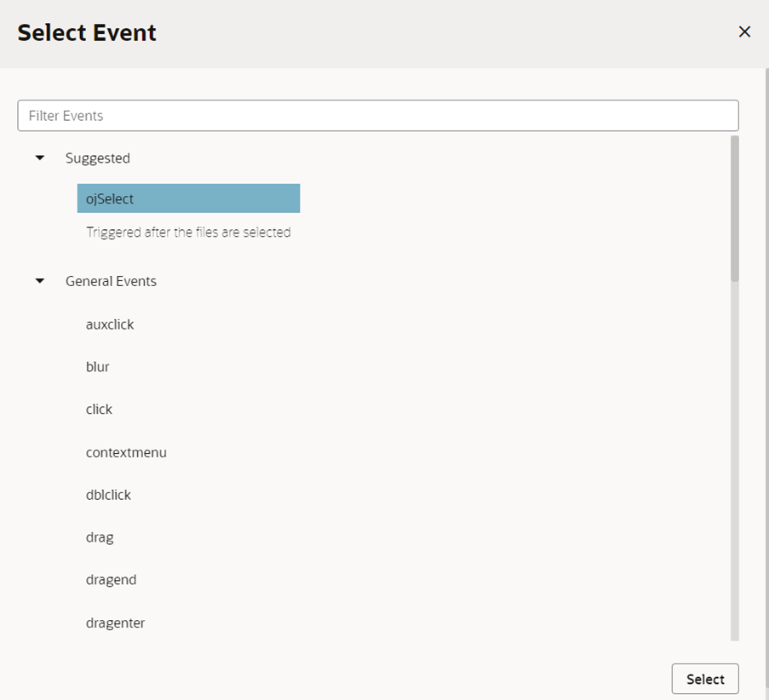
Task: Click the ojSelect description text
Action: tap(188, 232)
